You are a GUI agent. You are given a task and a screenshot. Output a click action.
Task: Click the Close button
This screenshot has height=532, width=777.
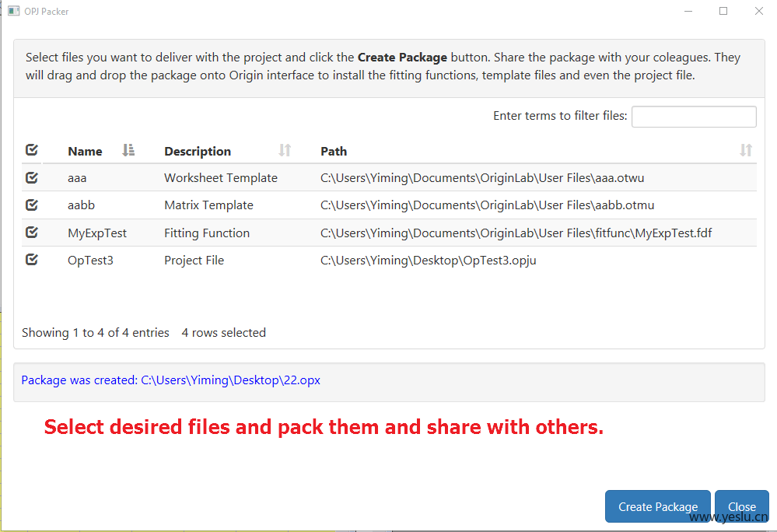tap(742, 506)
